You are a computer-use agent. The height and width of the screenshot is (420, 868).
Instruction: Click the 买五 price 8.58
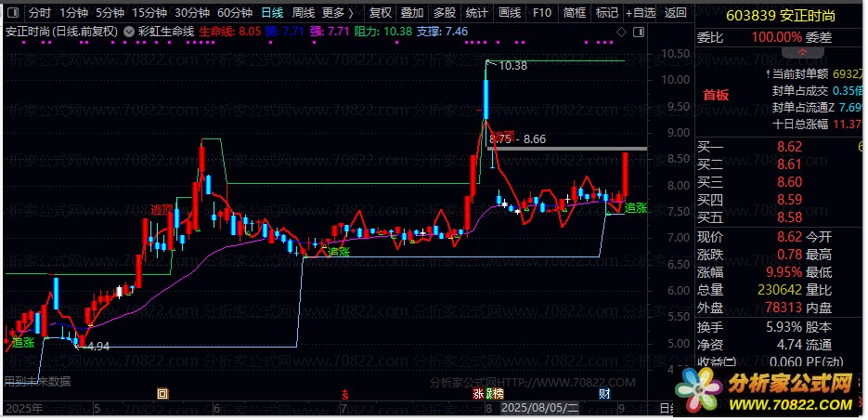tap(789, 217)
